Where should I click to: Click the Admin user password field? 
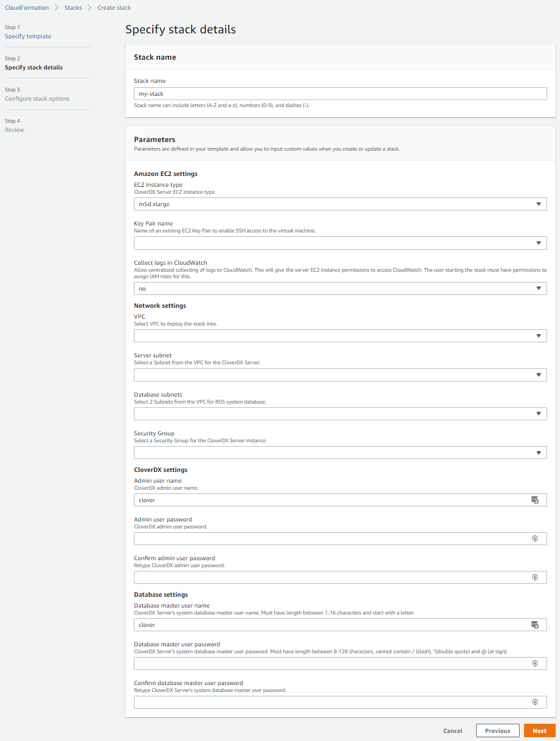(x=323, y=538)
